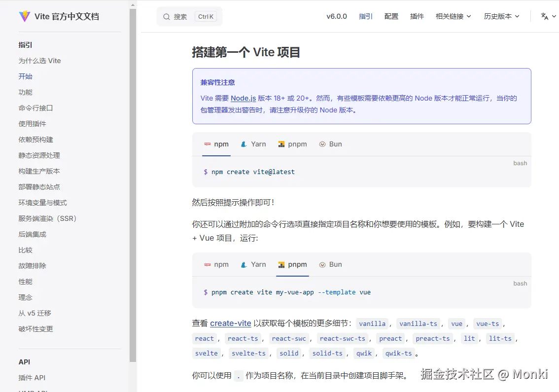Screen dimensions: 559x392
Task: Select pnpm tab in first code block
Action: tap(293, 144)
